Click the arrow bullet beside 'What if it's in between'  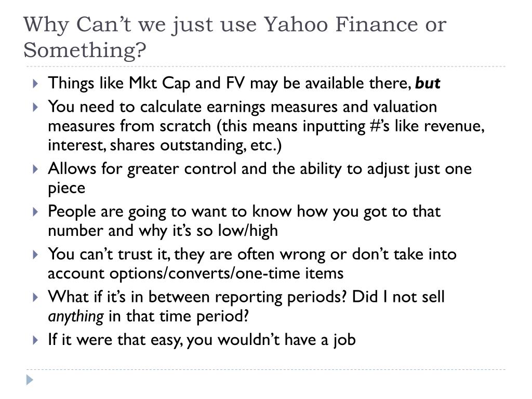(x=35, y=297)
